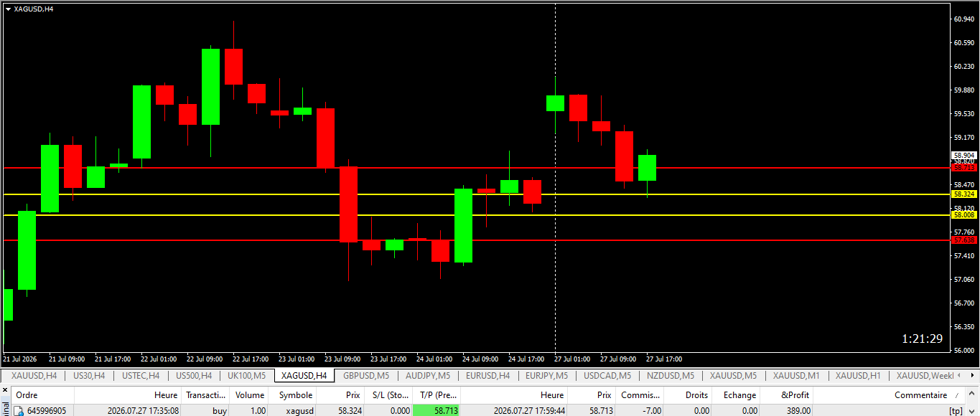Open the EURUSD,H4 chart tab
Image resolution: width=980 pixels, height=416 pixels.
488,375
